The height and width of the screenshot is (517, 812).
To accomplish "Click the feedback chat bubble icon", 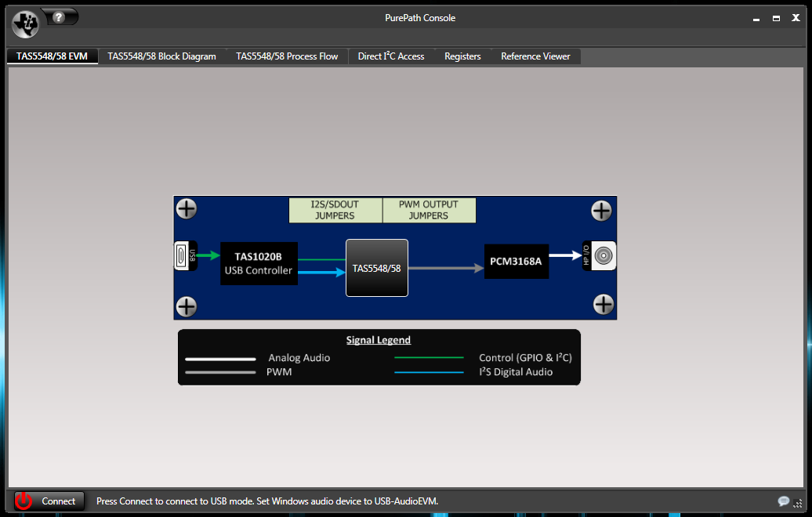I will coord(784,501).
